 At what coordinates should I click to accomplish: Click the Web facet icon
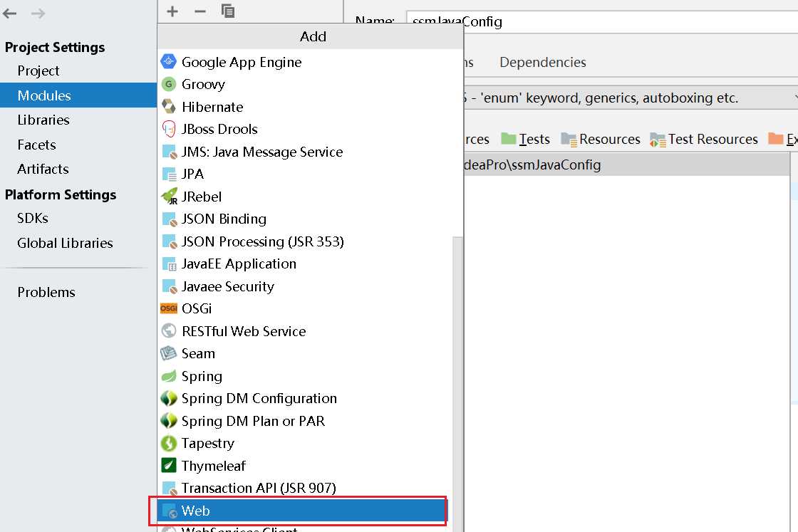pyautogui.click(x=170, y=511)
